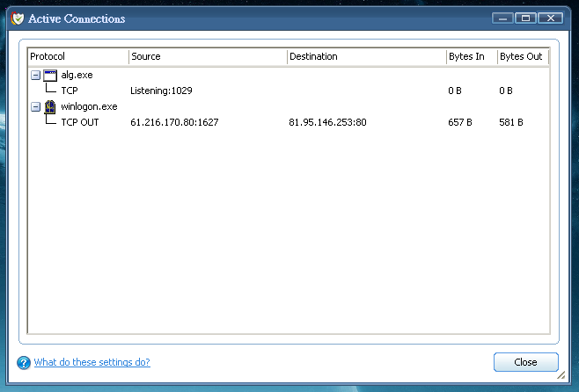Click the alg.exe window icon
579x392 pixels.
pyautogui.click(x=50, y=76)
